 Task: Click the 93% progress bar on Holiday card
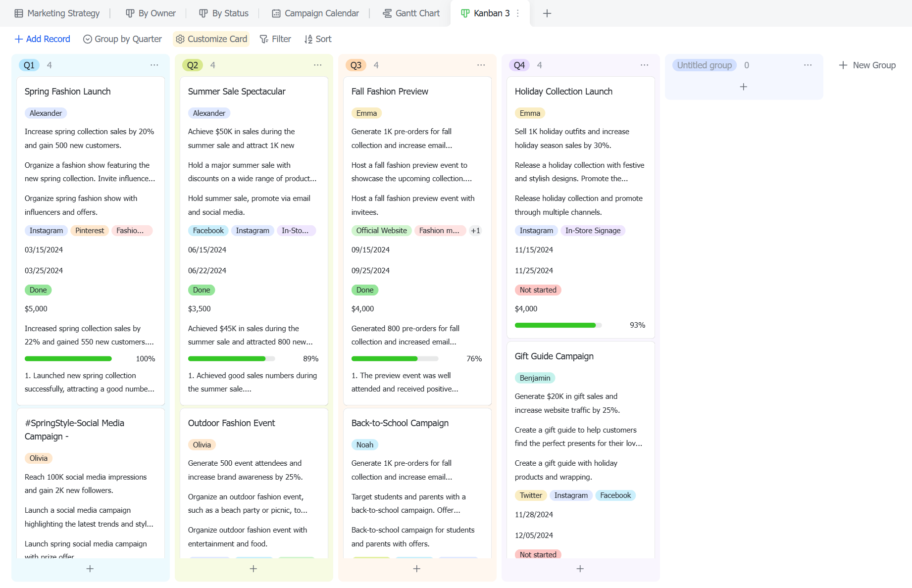click(558, 325)
